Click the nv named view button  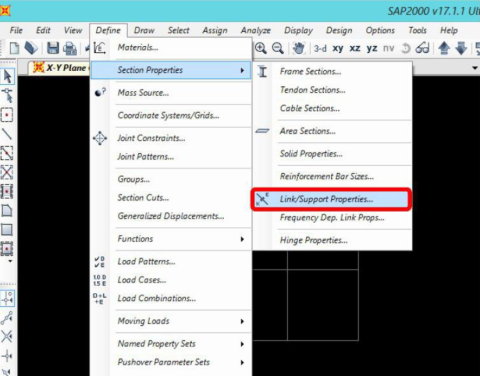click(x=388, y=49)
